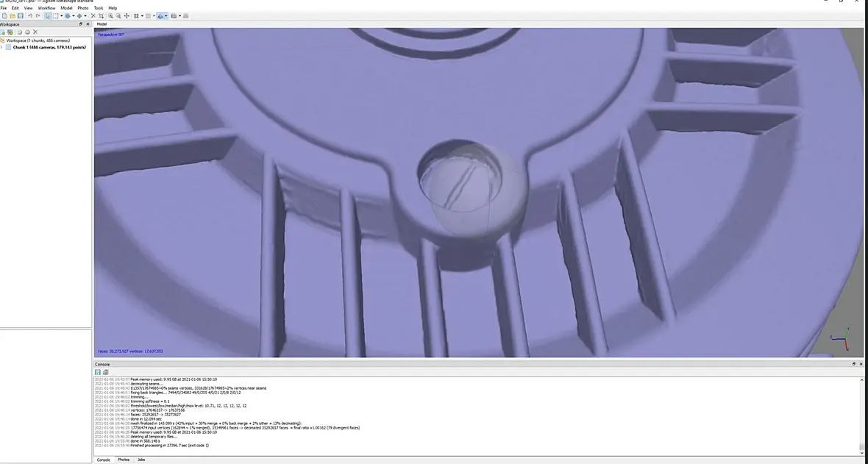Click the Perspective 30° view label
The width and height of the screenshot is (868, 464).
point(111,35)
